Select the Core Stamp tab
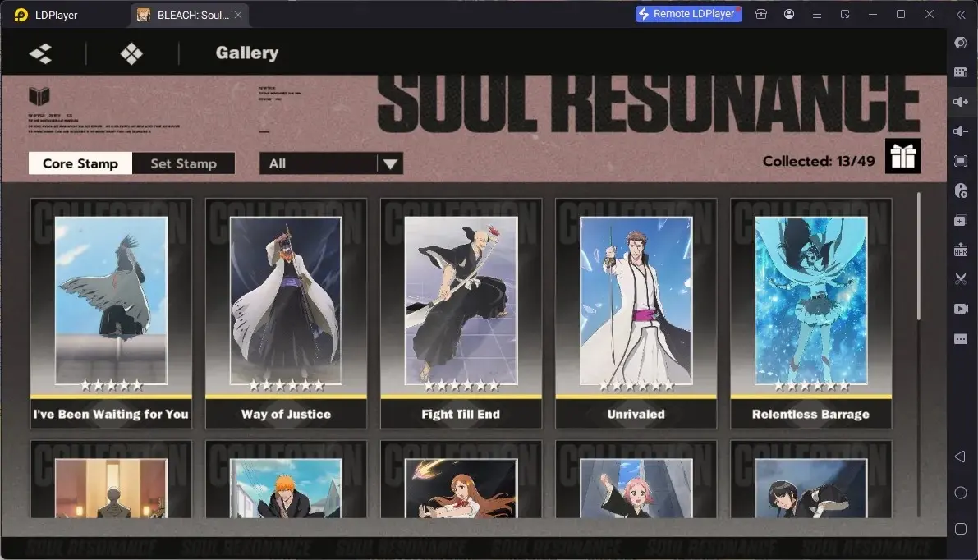 tap(80, 163)
